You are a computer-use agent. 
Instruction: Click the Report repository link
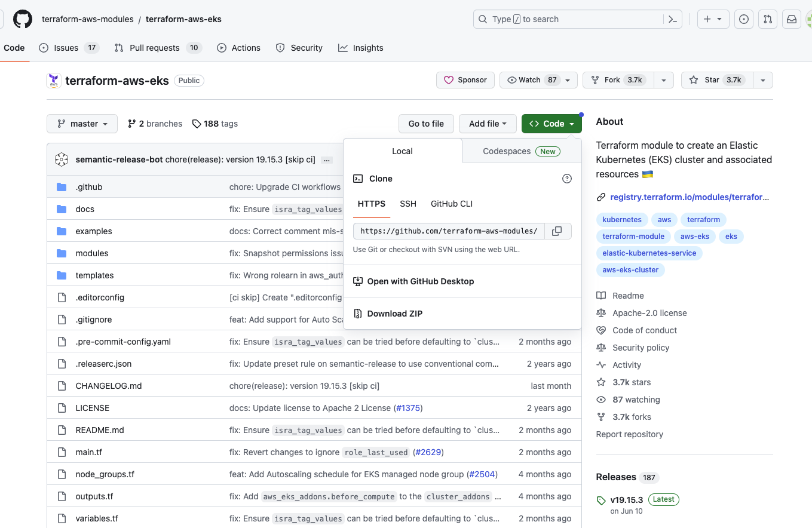click(630, 434)
